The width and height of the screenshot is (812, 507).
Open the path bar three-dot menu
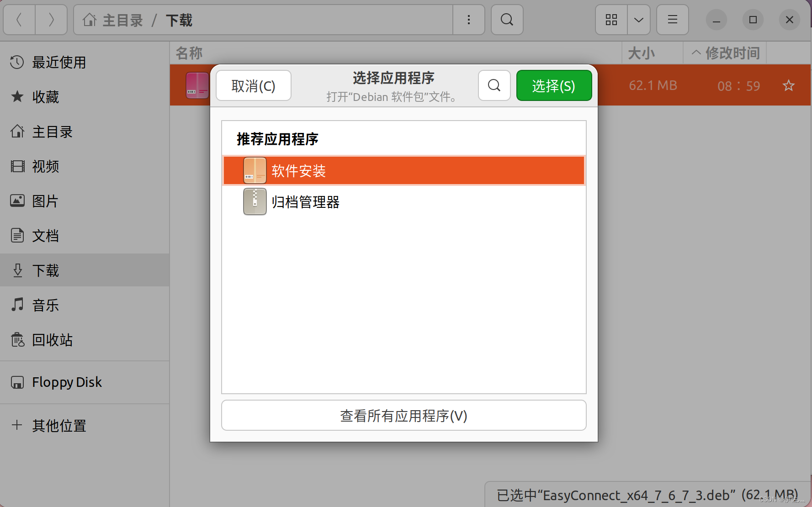coord(469,20)
